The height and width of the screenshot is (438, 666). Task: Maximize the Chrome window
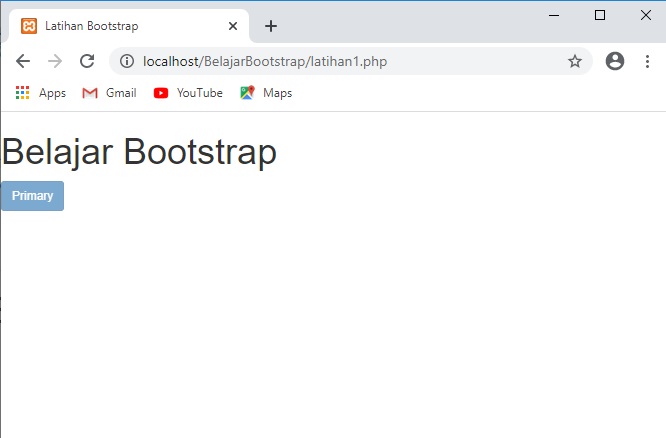(599, 15)
